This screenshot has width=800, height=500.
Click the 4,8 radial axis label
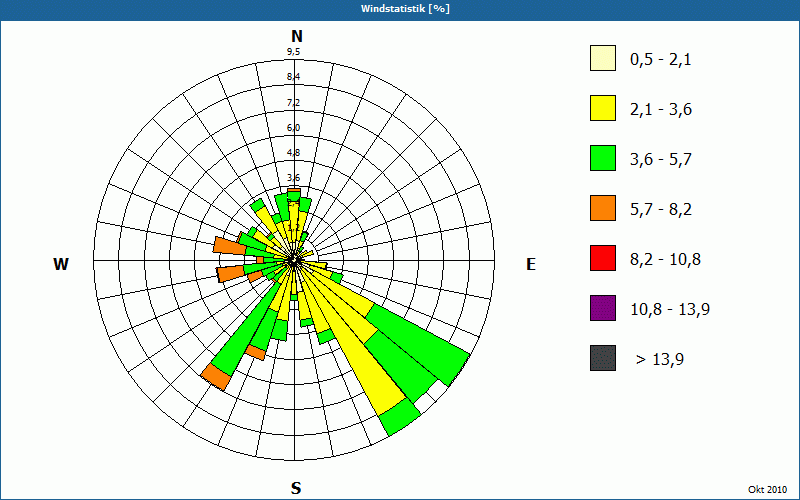293,153
